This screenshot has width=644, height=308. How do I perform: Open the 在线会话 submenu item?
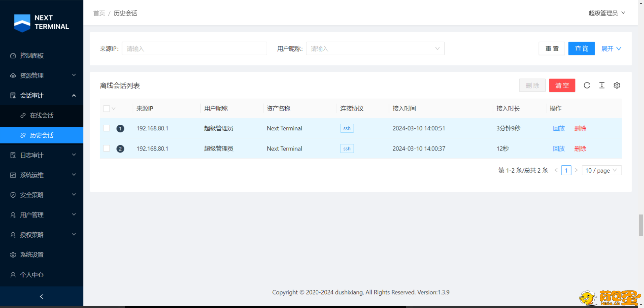tap(42, 115)
